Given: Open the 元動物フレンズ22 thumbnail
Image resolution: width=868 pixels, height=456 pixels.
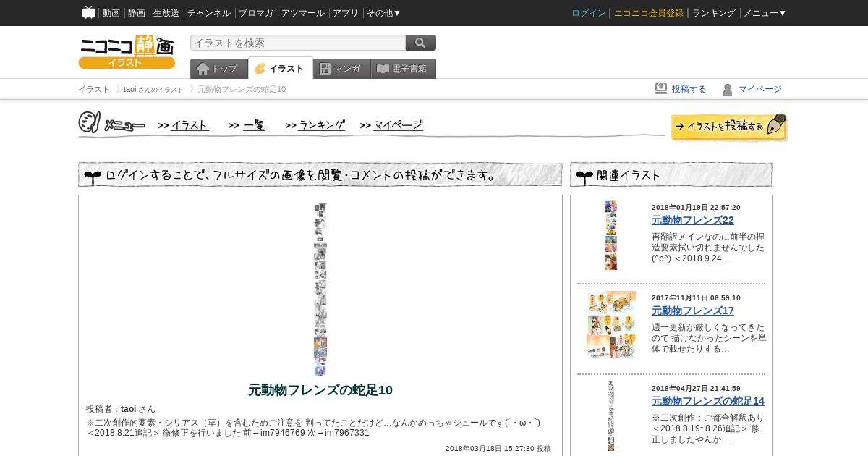Looking at the screenshot, I should coord(611,235).
